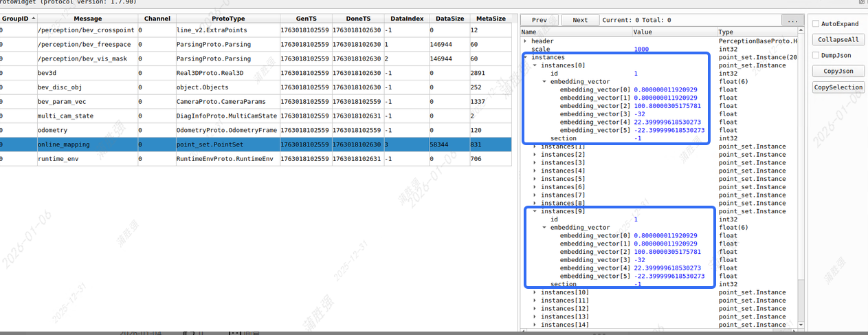
Task: Open the ellipsis (...) options button
Action: 792,20
